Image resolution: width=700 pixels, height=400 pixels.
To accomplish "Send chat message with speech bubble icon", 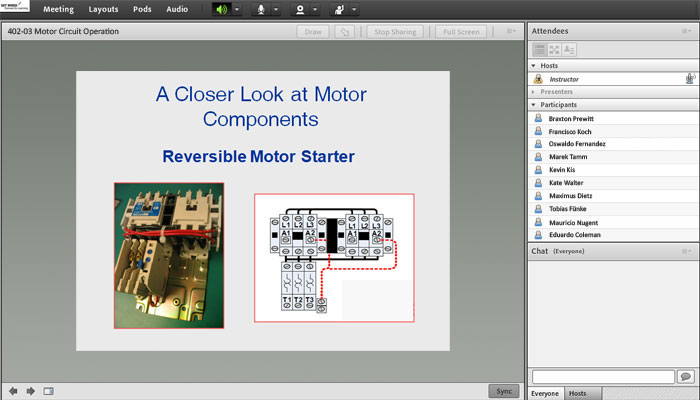I will coord(685,376).
